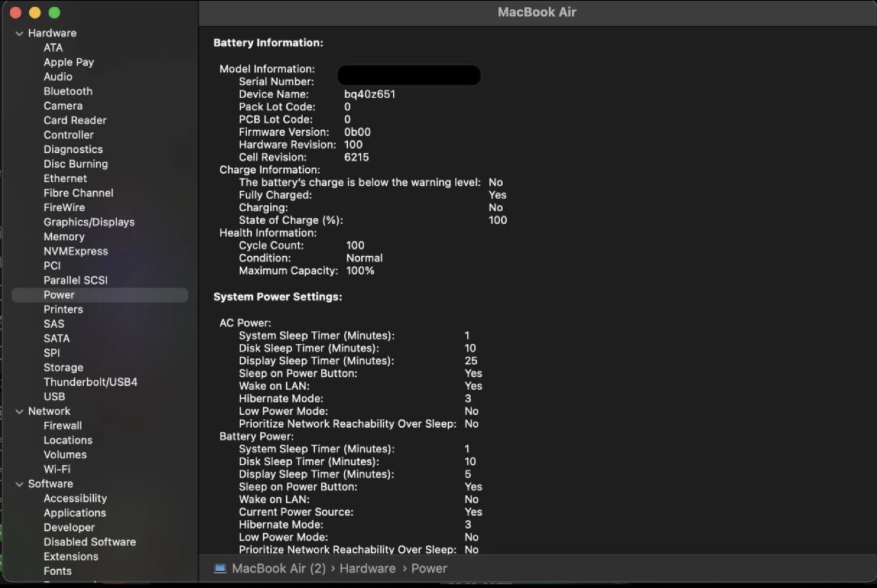Open the Ethernet category
Image resolution: width=877 pixels, height=588 pixels.
click(65, 178)
